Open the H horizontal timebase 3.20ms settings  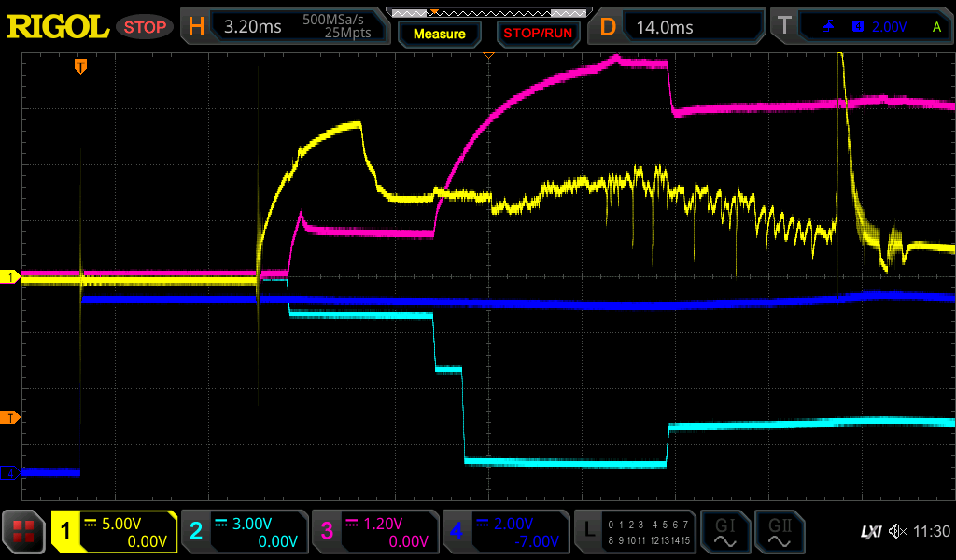click(286, 27)
